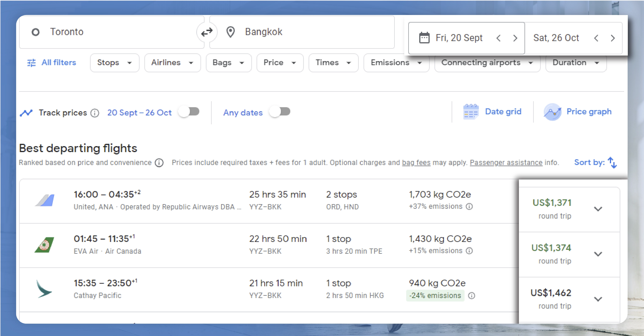Open the Track prices info icon
Screen dimensions: 644x336
[95, 113]
